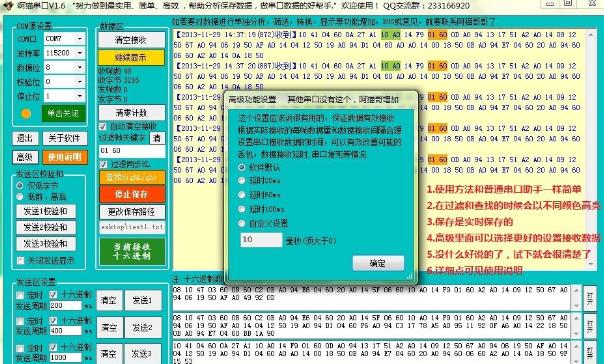Select 延时20ms radio option
The height and width of the screenshot is (364, 604).
coord(242,180)
